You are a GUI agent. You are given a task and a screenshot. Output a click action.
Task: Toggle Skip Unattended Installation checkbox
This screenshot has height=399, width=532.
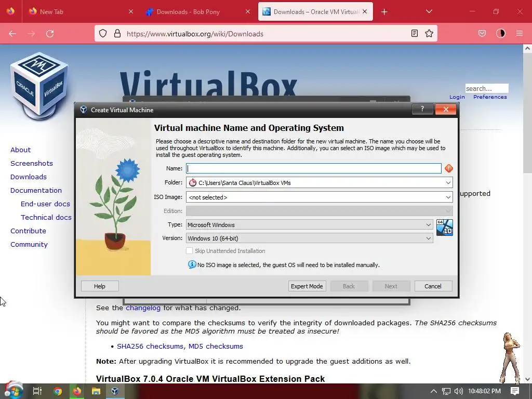189,251
